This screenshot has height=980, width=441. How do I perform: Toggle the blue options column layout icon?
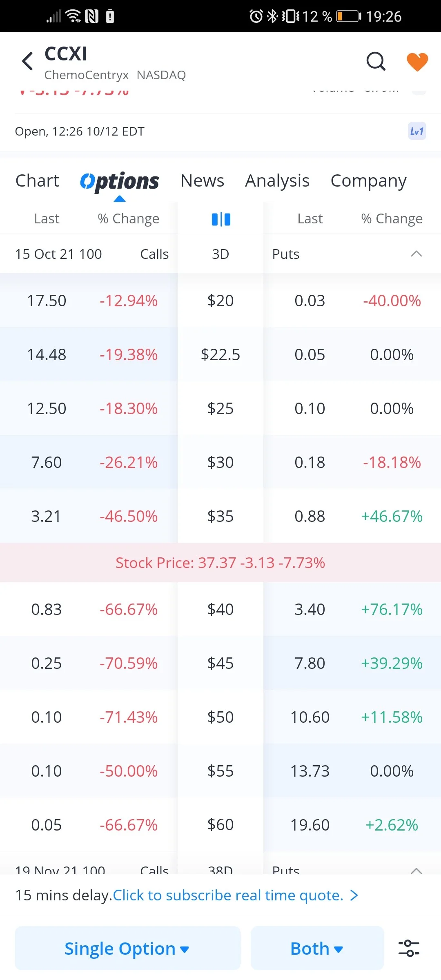click(x=221, y=219)
